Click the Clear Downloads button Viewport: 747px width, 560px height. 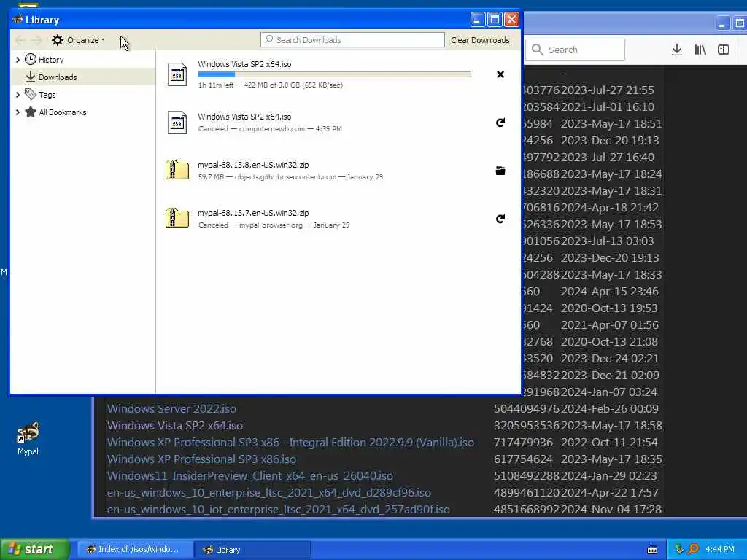[480, 40]
